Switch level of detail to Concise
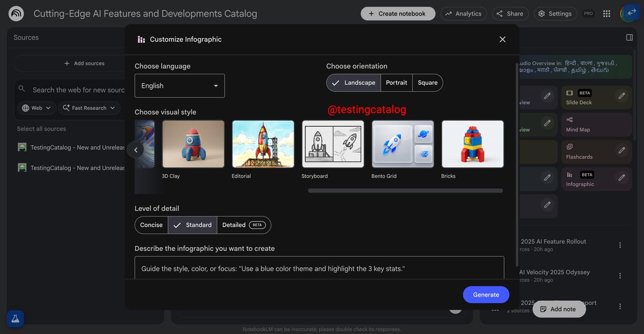 coord(151,225)
